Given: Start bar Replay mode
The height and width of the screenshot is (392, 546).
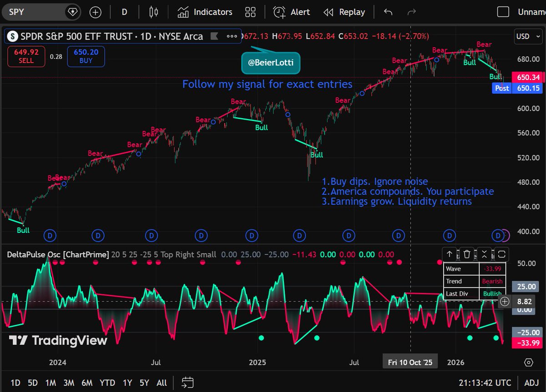Looking at the screenshot, I should 344,12.
